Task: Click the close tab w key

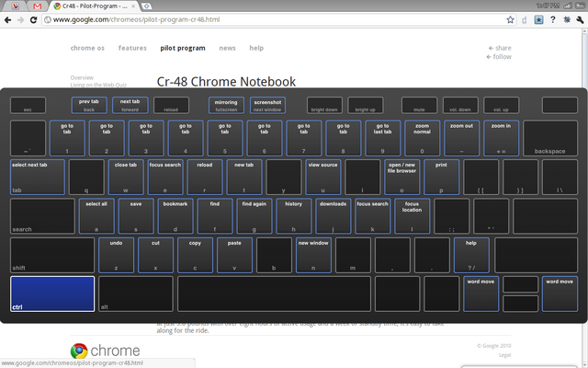Action: point(126,178)
